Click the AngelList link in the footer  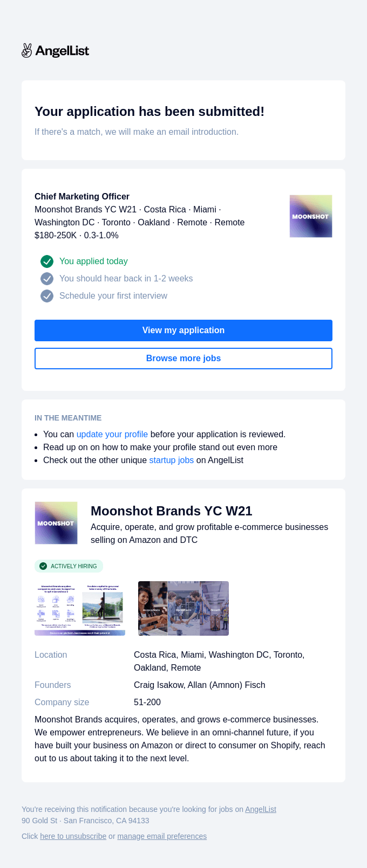[261, 809]
